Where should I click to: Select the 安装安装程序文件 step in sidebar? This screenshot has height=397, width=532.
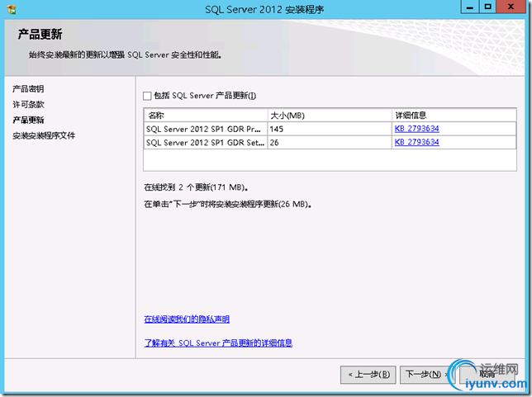[x=44, y=135]
